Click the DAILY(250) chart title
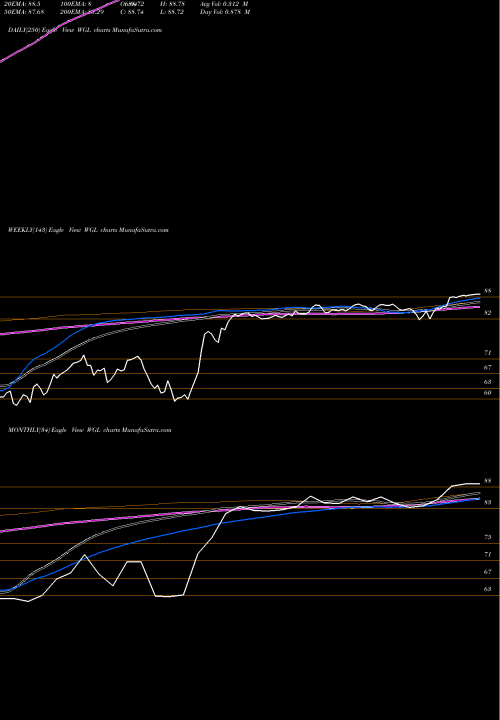The height and width of the screenshot is (720, 500). pos(85,30)
